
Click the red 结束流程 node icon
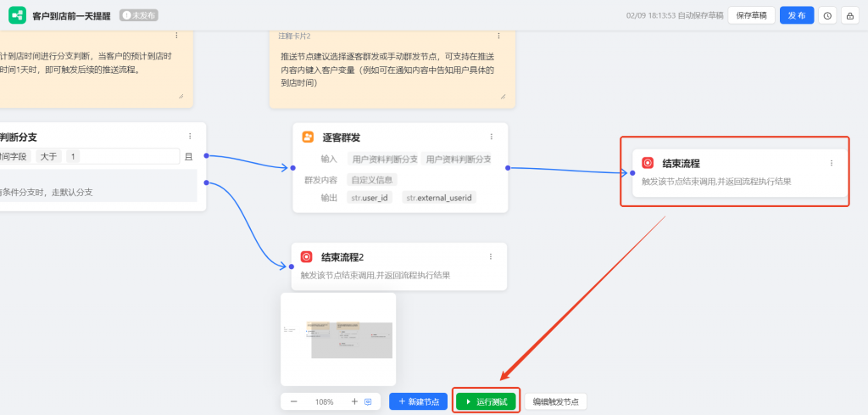(x=648, y=163)
